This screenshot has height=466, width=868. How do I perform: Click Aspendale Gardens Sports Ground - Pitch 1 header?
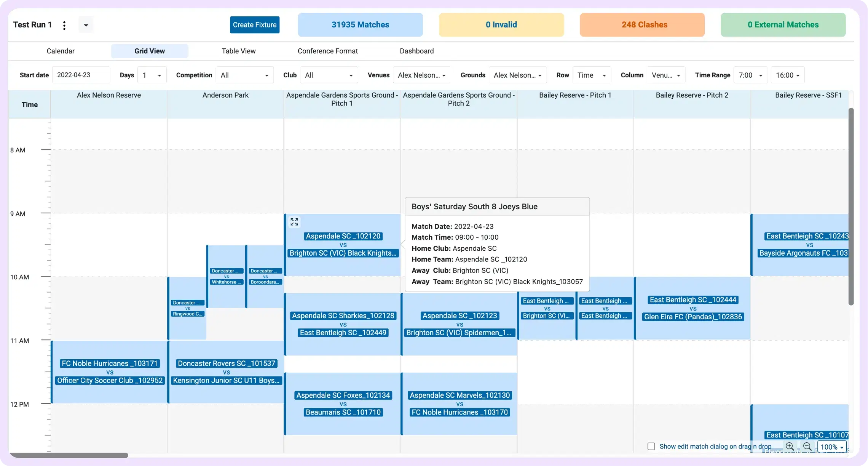342,104
